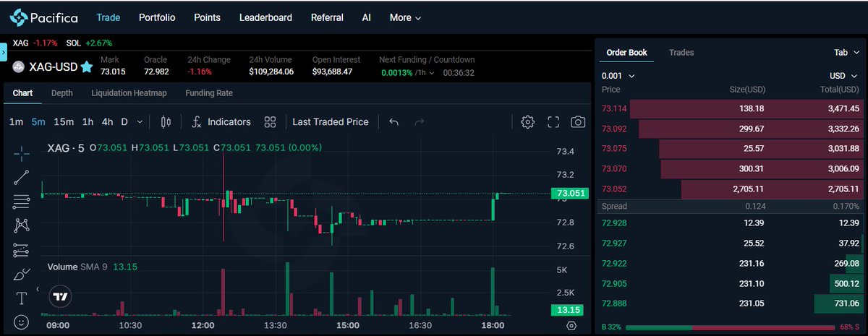
Task: Go to the Portfolio page
Action: click(x=157, y=17)
